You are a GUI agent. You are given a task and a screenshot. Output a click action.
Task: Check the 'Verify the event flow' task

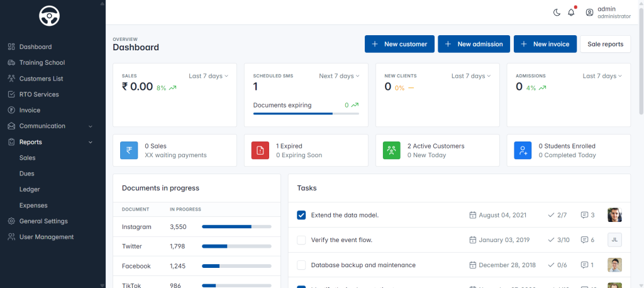click(x=301, y=240)
